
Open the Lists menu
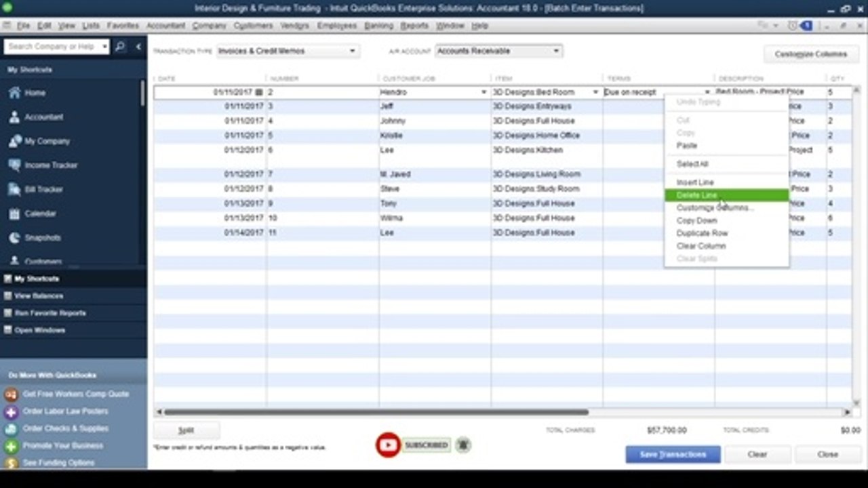pyautogui.click(x=91, y=26)
